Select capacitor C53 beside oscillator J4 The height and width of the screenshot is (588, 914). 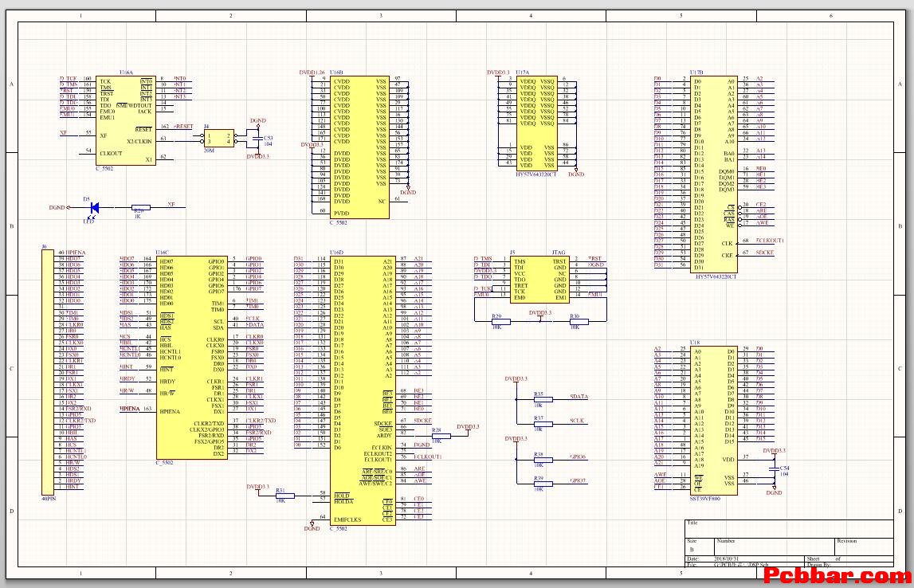click(257, 139)
